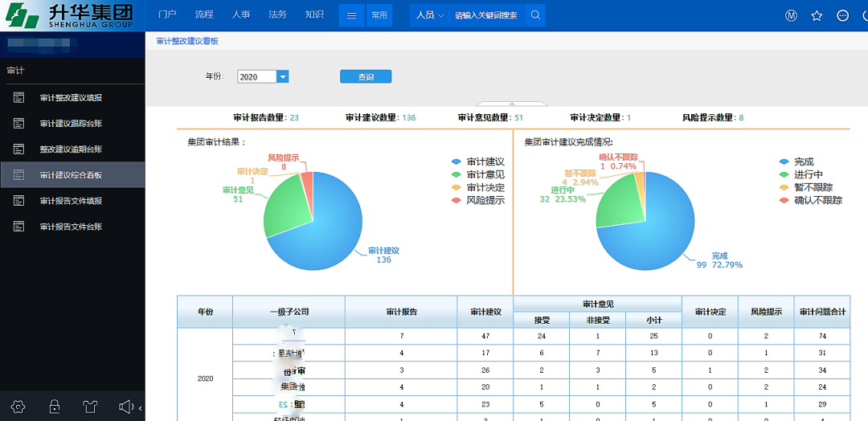Click the more options ellipsis icon

(842, 15)
